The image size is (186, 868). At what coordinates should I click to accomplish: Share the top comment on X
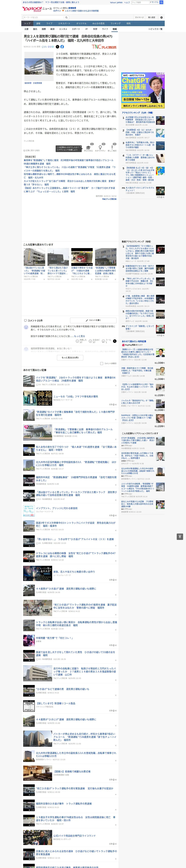click(115, 341)
